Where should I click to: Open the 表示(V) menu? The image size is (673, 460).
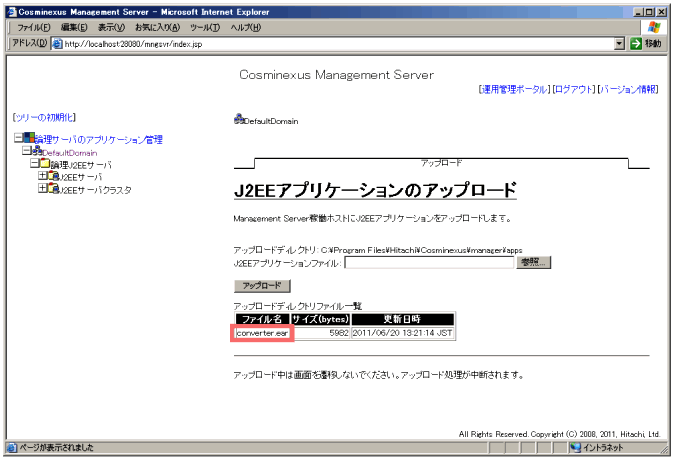coord(111,27)
